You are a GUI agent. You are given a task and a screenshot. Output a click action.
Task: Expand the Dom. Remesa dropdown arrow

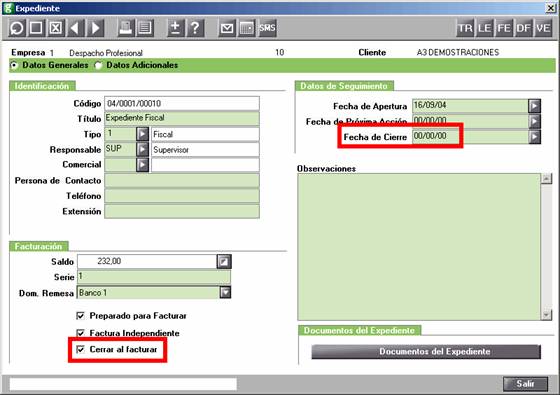pyautogui.click(x=225, y=292)
